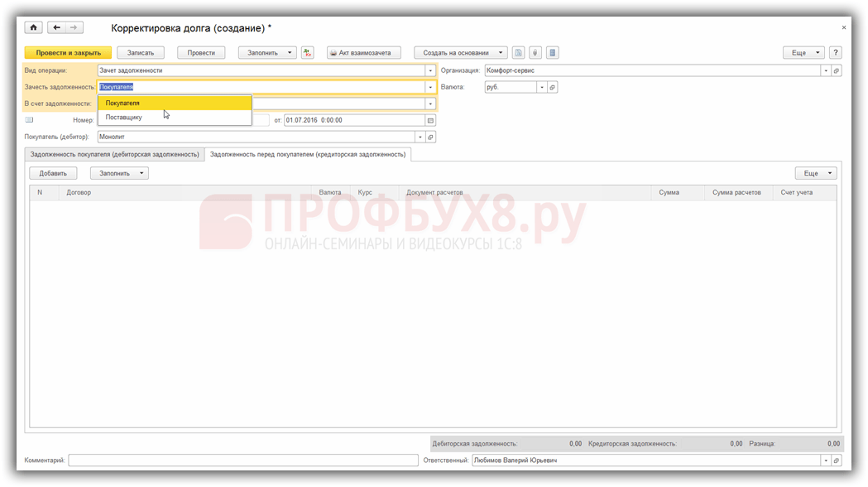
Task: Open the date calendar picker
Action: point(430,120)
